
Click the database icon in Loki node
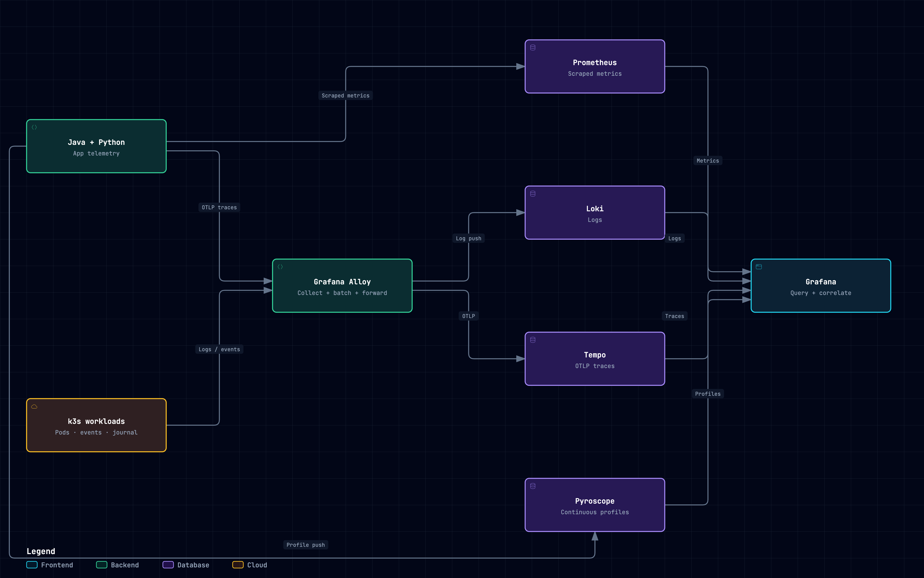[533, 194]
